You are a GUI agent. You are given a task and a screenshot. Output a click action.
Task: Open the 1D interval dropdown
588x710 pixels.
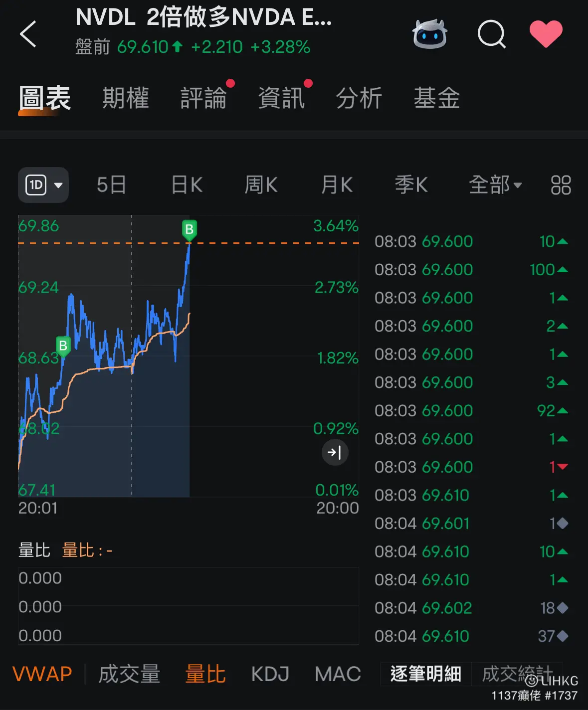[43, 185]
